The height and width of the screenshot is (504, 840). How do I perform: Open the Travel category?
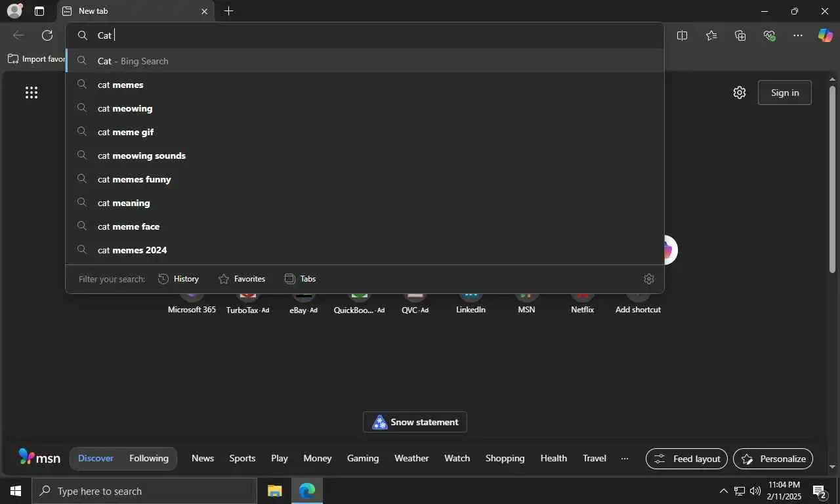click(x=595, y=458)
